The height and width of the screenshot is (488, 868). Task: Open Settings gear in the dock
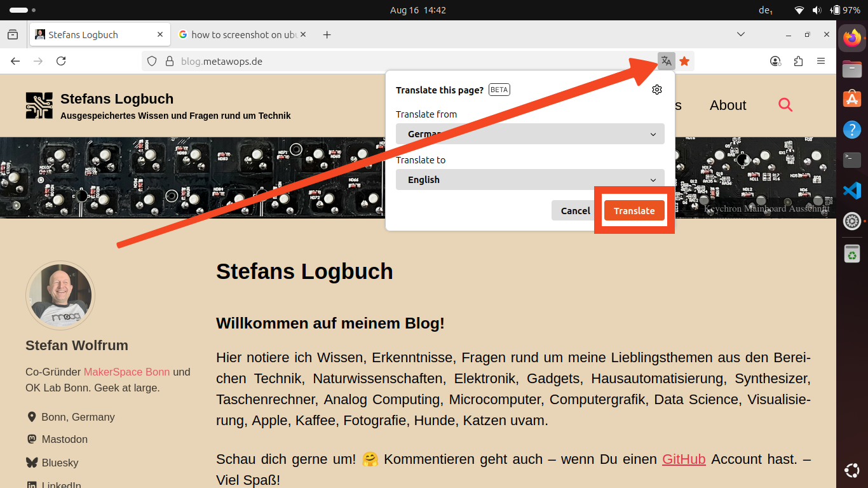[852, 221]
